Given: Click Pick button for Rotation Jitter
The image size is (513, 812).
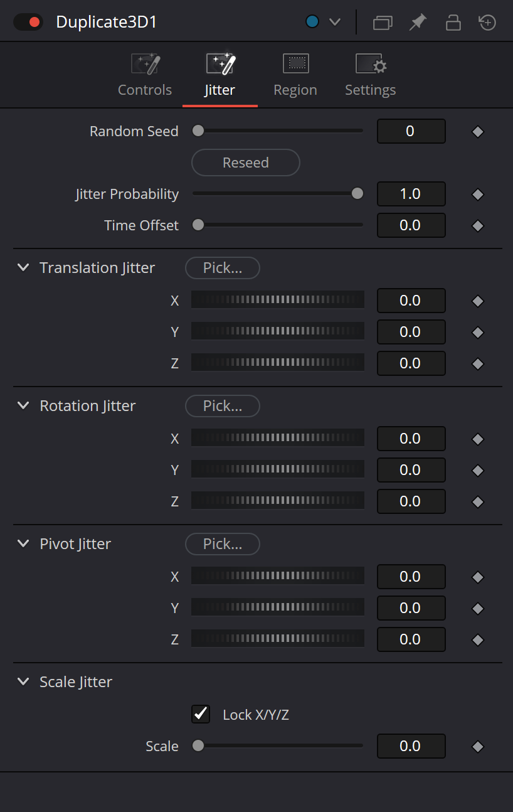Looking at the screenshot, I should (x=223, y=406).
